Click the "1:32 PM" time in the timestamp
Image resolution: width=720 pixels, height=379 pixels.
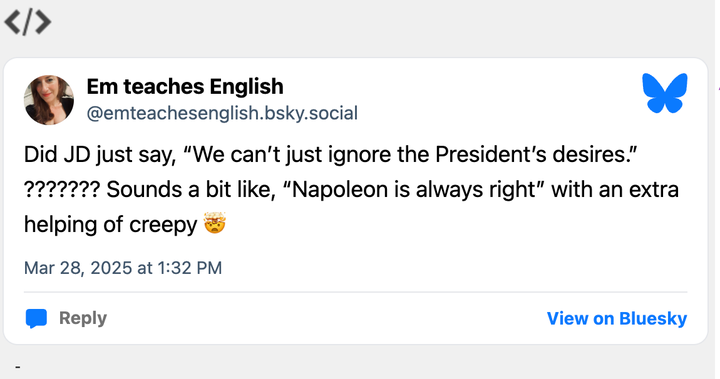point(190,268)
